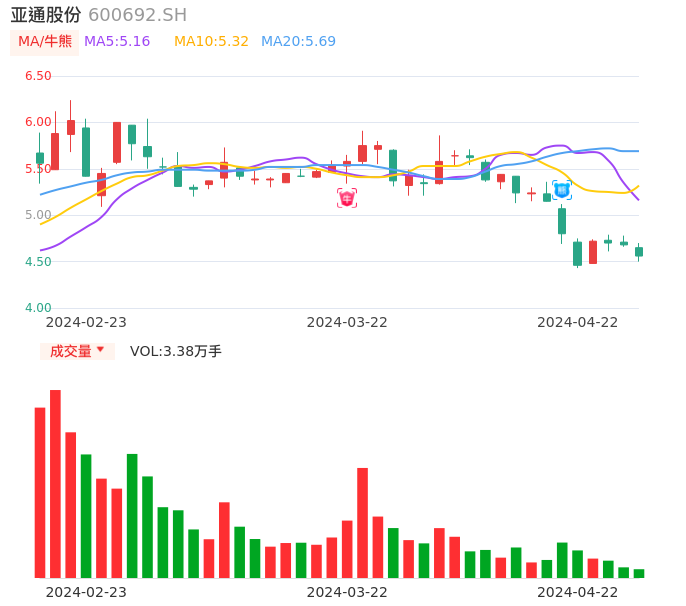The height and width of the screenshot is (606, 686).
Task: Click the 2024-02-23 date on price axis
Action: 86,322
